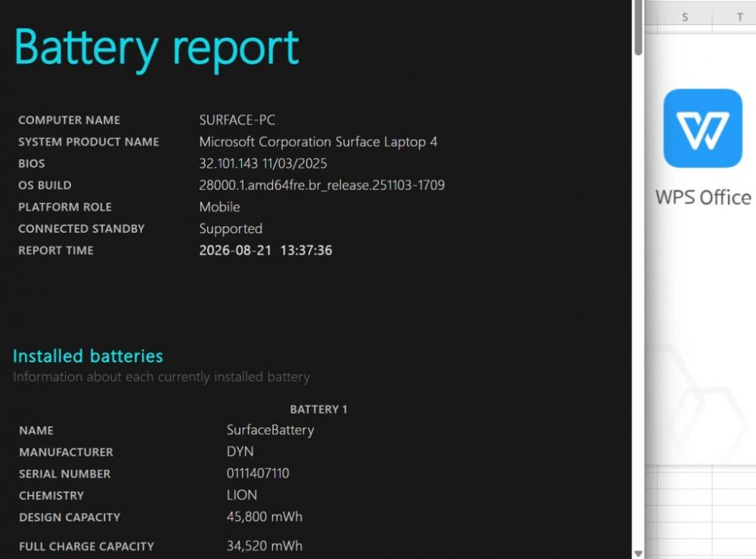
Task: Click the battery report scrollbar thumb
Action: point(638,27)
